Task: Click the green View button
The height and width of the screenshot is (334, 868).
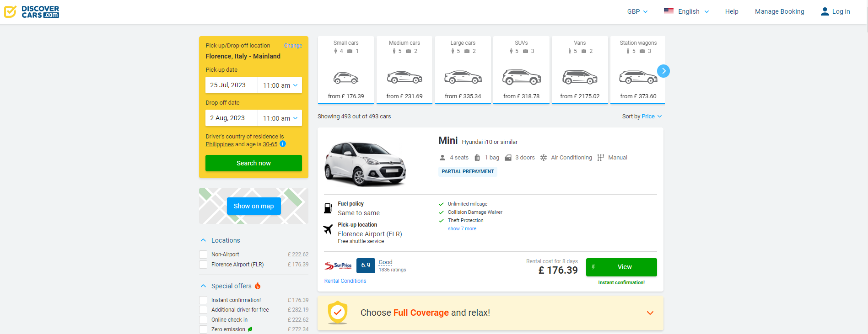Action: click(621, 267)
